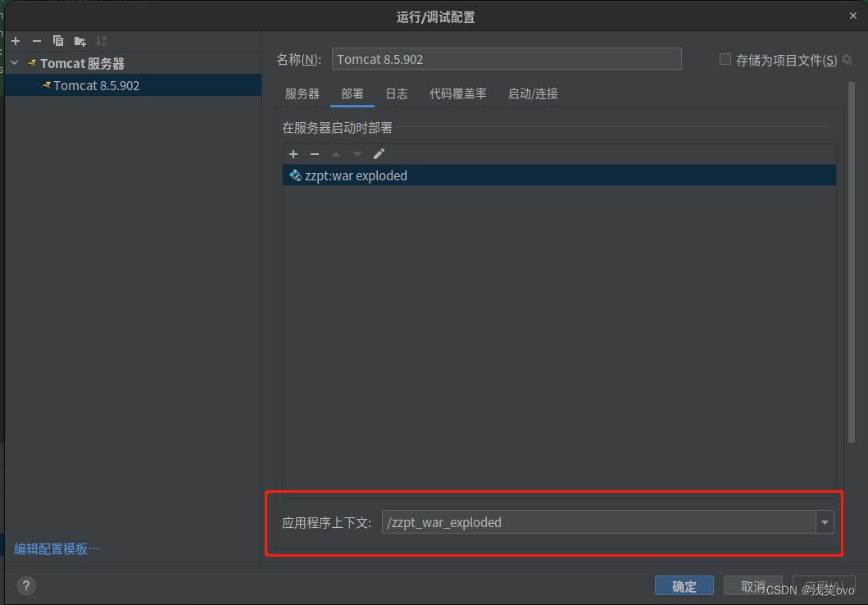Viewport: 868px width, 605px height.
Task: Click the copy configuration icon
Action: pos(57,40)
